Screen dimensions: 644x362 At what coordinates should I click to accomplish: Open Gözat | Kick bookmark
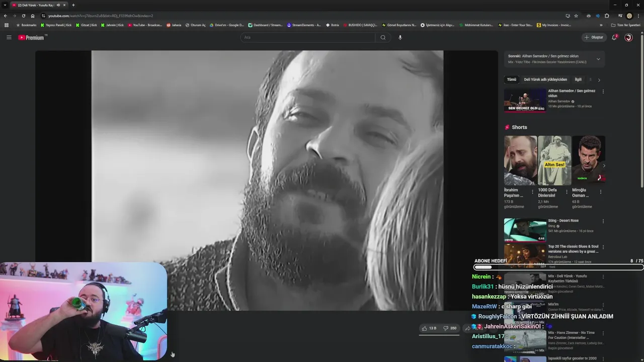pos(87,25)
